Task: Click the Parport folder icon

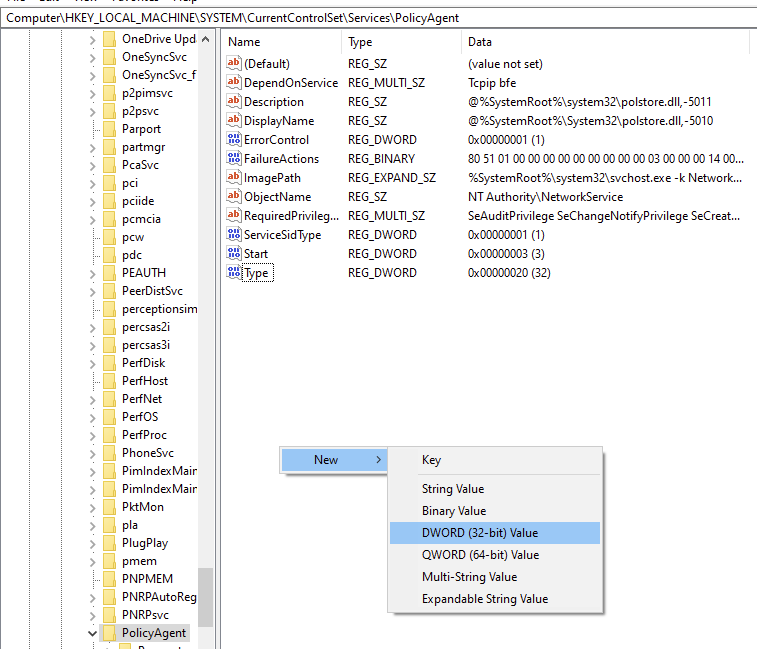Action: 110,129
